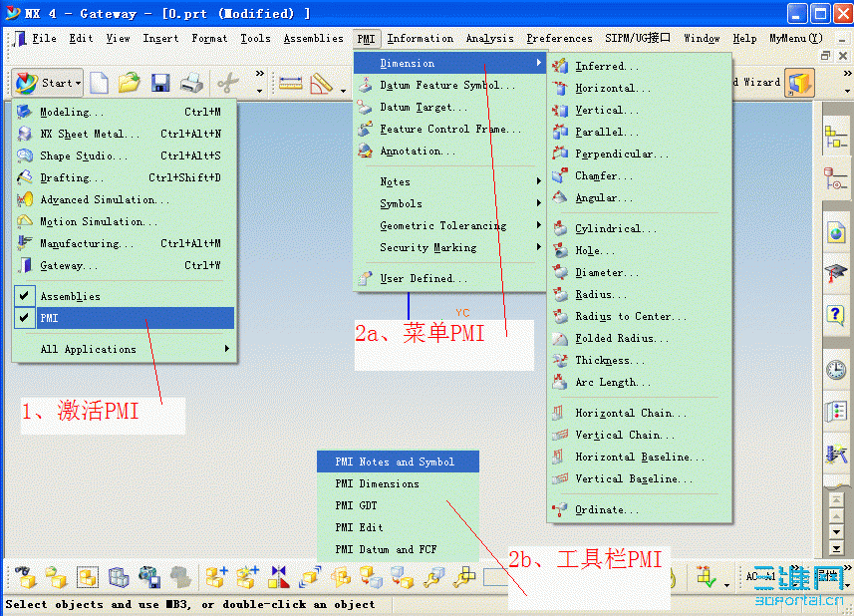854x616 pixels.
Task: Select Thickness dimension entry
Action: [x=640, y=360]
